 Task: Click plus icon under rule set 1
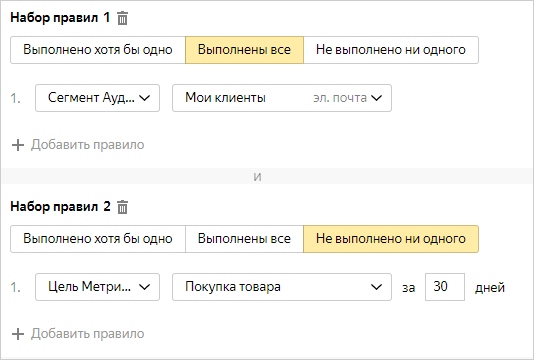pos(18,145)
